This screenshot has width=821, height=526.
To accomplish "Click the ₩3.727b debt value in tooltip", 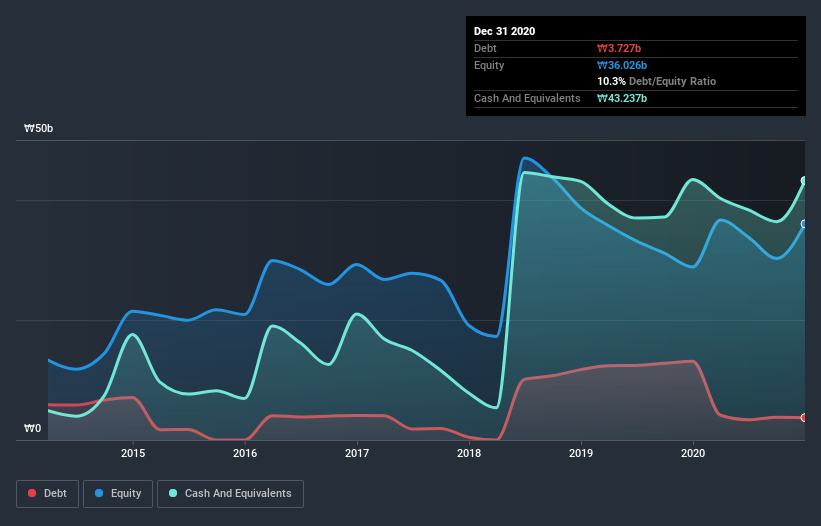I will 619,49.
